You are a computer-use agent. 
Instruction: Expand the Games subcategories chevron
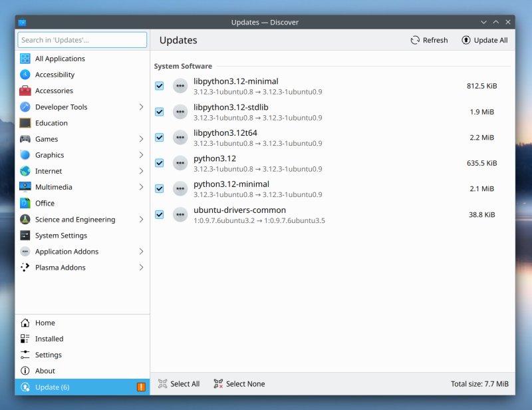tap(141, 139)
